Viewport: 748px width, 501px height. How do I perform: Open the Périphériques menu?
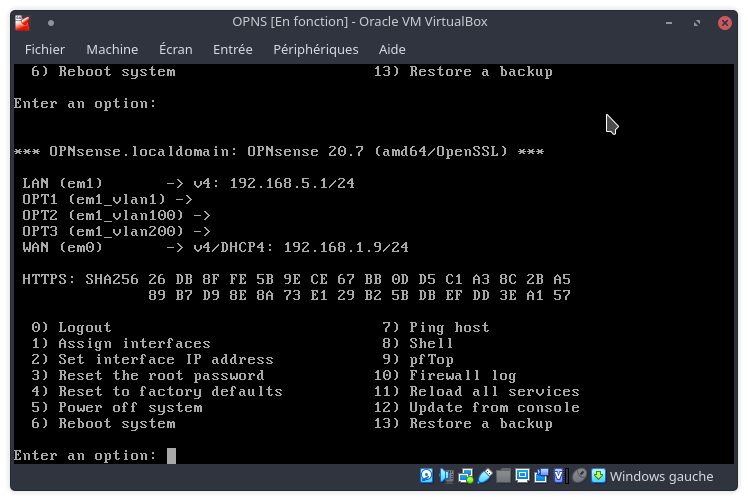316,50
